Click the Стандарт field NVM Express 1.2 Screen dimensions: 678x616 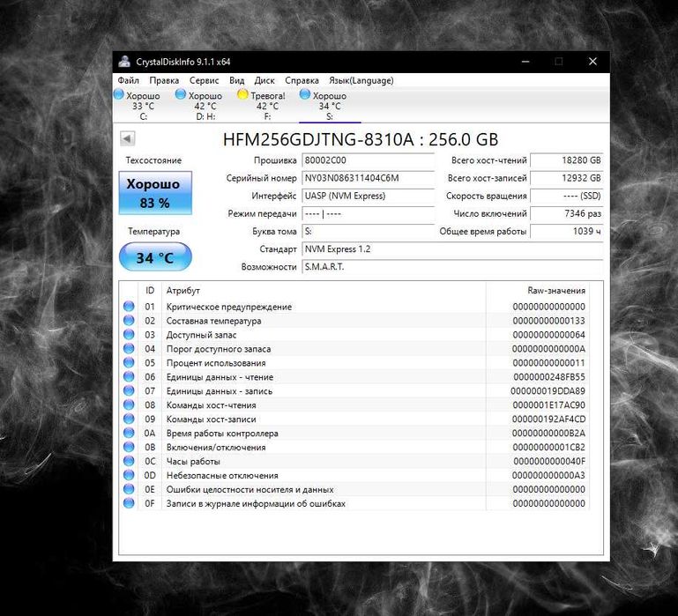point(452,249)
